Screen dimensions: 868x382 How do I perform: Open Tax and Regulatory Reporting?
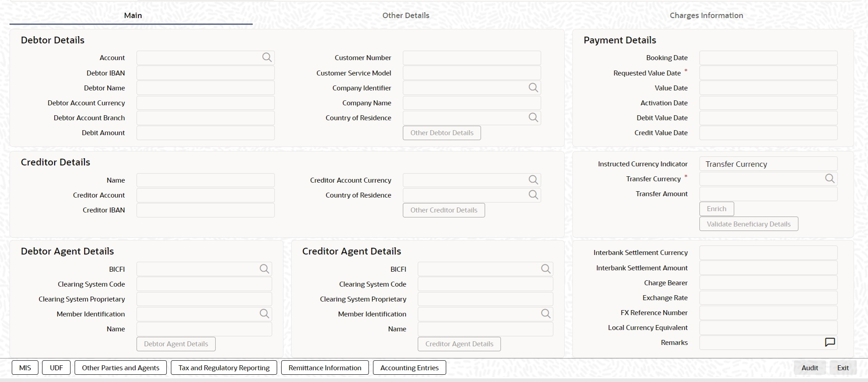click(224, 368)
